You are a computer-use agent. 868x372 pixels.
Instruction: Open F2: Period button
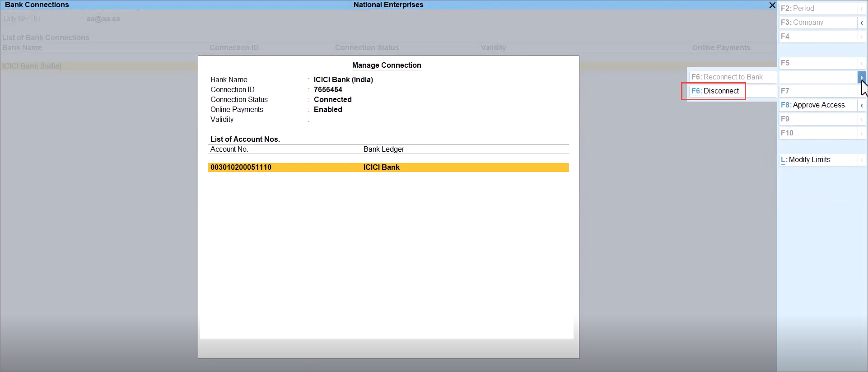pyautogui.click(x=818, y=9)
